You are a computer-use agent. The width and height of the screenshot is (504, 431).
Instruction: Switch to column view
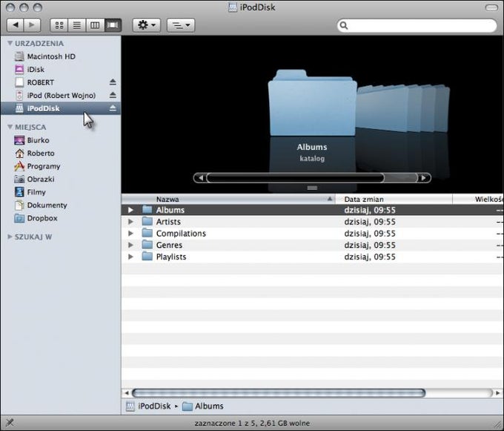[x=95, y=24]
